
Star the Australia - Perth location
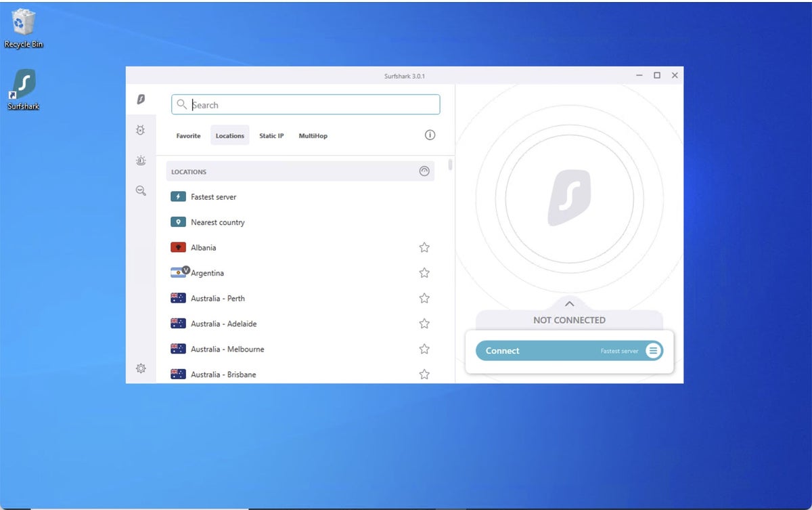[424, 298]
